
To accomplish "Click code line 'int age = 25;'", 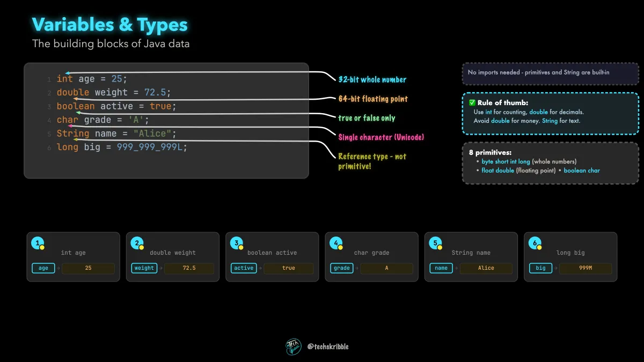I will pyautogui.click(x=92, y=79).
